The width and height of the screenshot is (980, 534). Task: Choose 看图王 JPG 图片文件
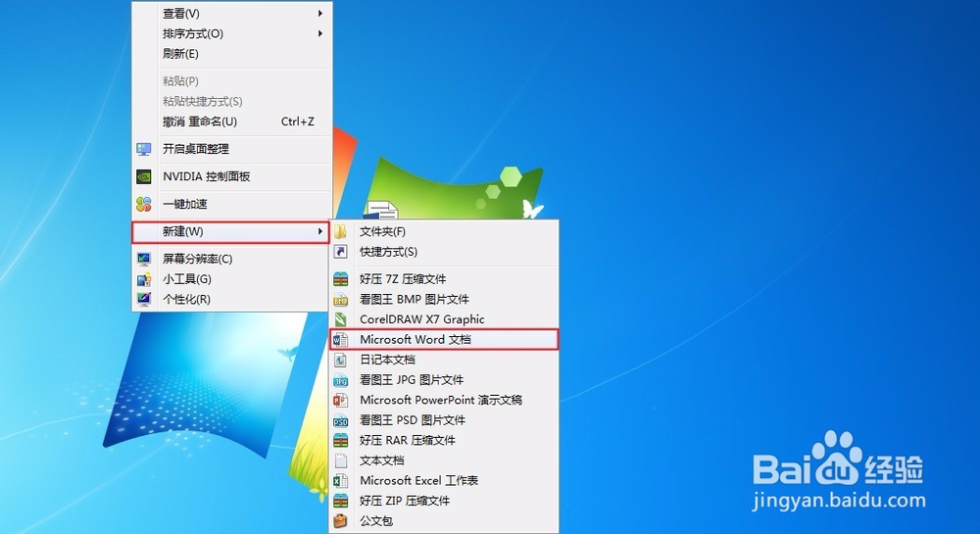tap(444, 380)
